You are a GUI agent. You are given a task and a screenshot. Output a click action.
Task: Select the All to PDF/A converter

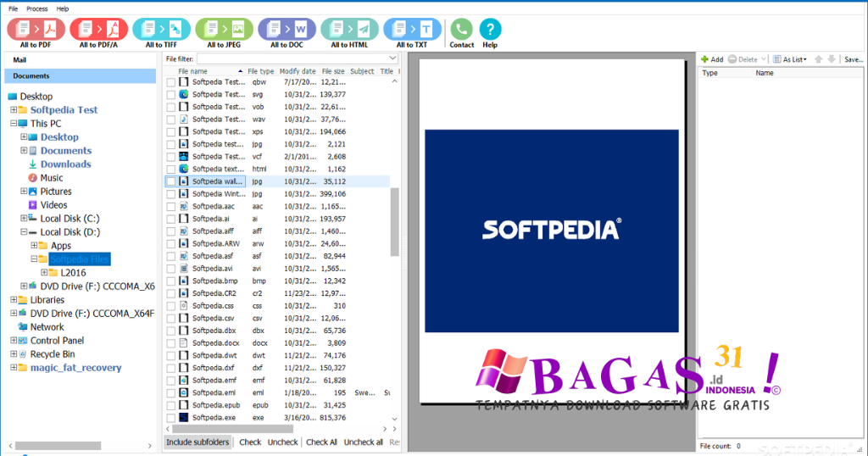pos(98,33)
